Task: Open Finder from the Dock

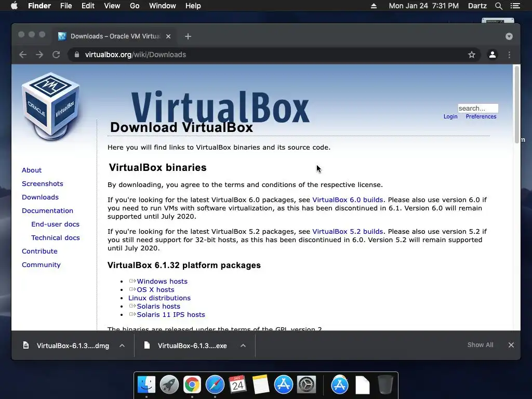Action: click(x=146, y=385)
